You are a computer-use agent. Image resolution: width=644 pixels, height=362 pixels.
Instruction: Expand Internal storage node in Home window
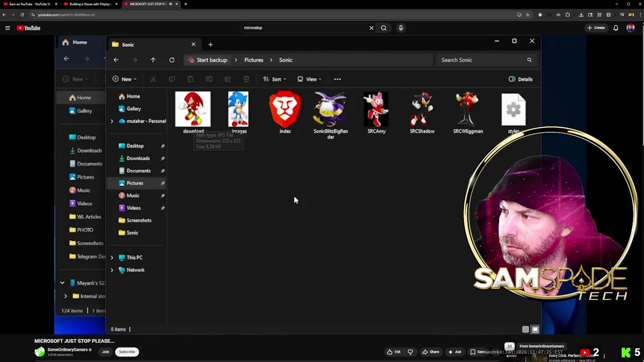(x=65, y=296)
